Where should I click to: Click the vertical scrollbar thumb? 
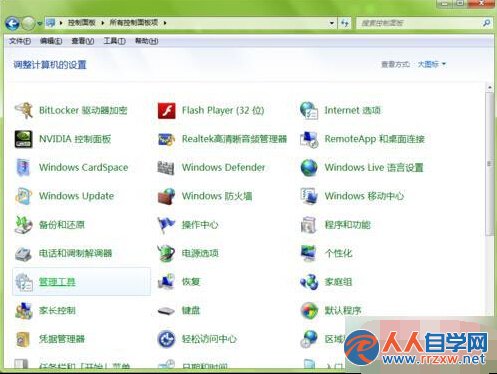[489, 164]
